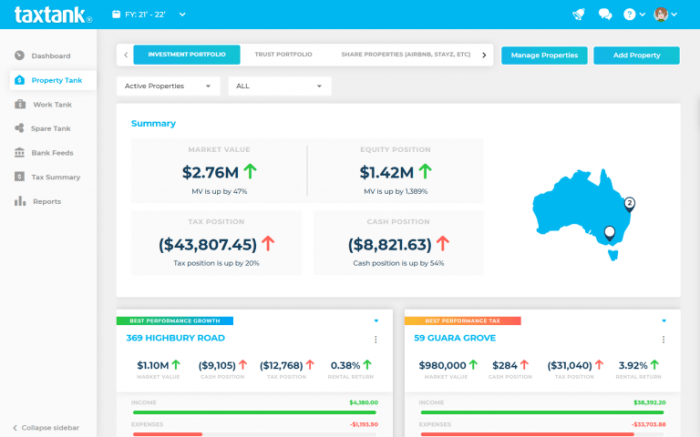Screen dimensions: 700x437
Task: Open the chat messages icon
Action: pyautogui.click(x=605, y=14)
